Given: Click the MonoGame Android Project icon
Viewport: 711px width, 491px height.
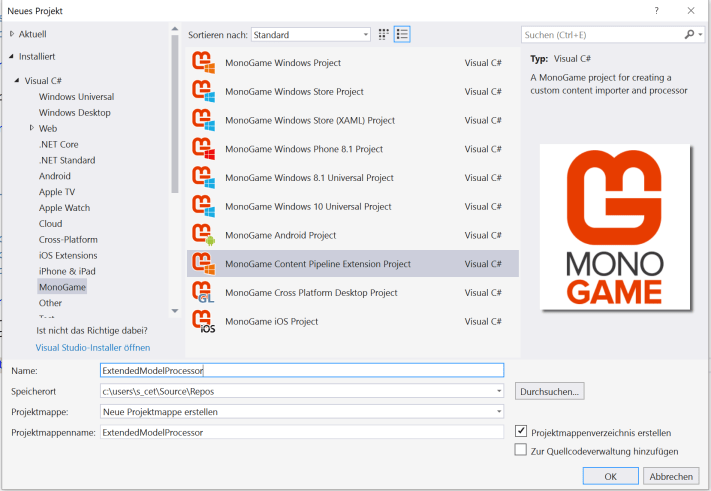Looking at the screenshot, I should point(203,235).
